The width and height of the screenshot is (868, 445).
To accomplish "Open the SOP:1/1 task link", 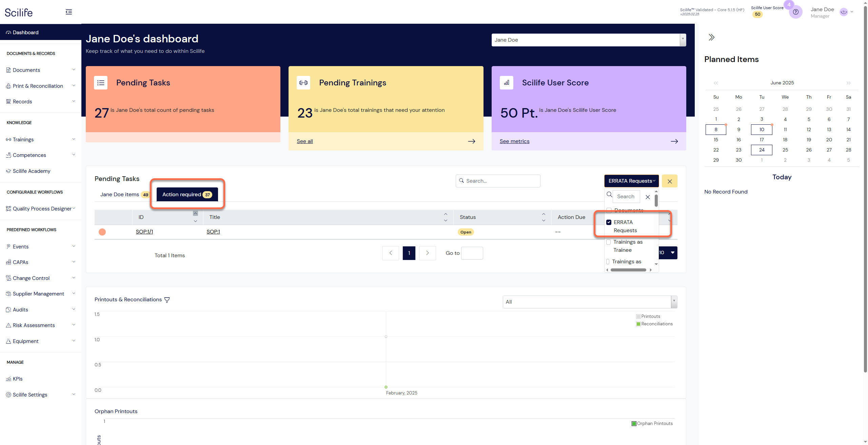I will (144, 232).
